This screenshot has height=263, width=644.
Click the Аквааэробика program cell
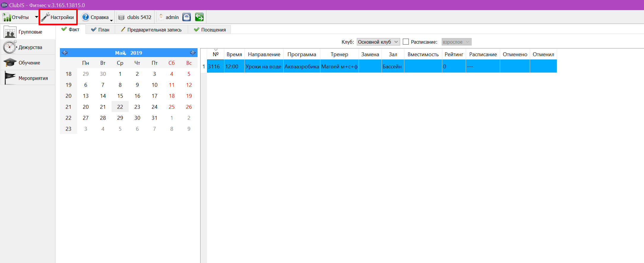302,66
